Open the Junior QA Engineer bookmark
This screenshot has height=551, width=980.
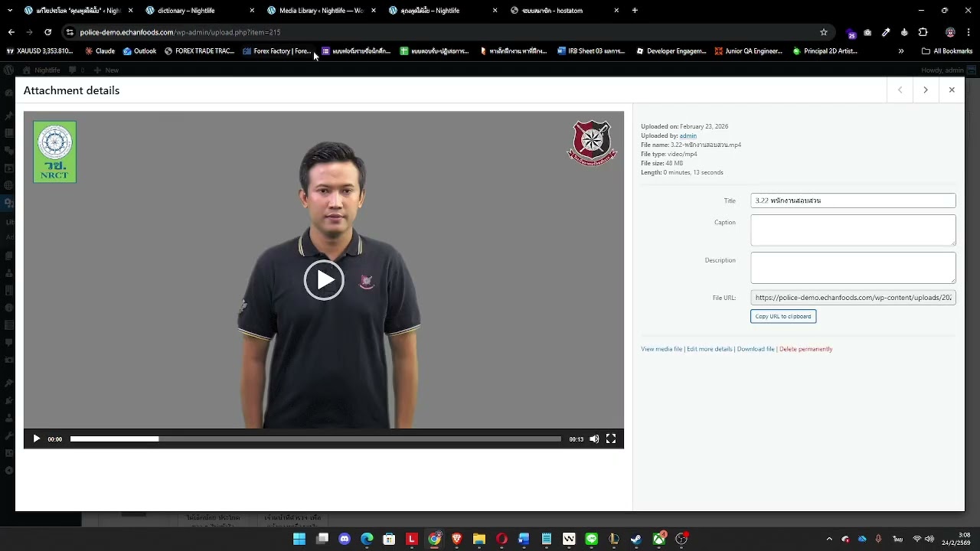(x=749, y=51)
